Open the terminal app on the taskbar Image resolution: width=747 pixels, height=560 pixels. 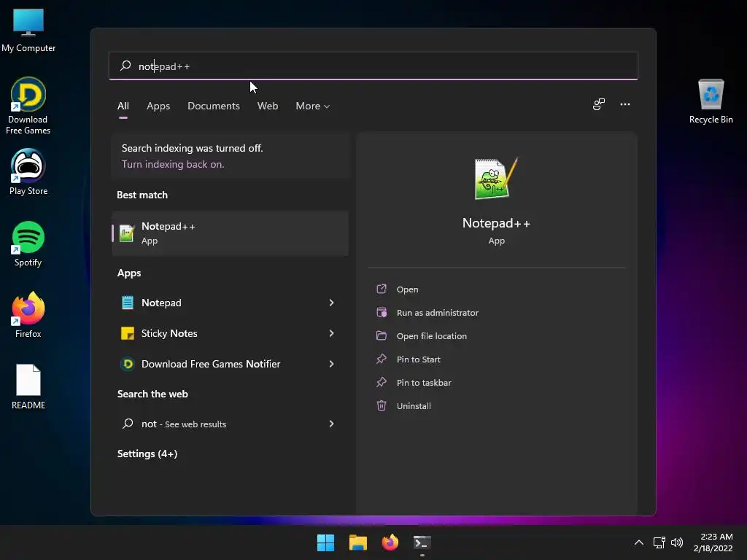tap(422, 542)
